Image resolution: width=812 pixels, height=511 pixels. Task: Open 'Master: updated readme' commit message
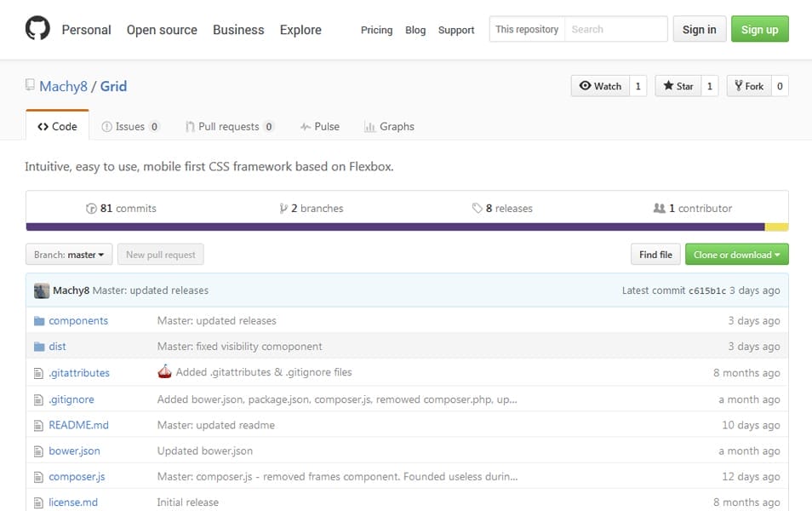click(x=216, y=425)
